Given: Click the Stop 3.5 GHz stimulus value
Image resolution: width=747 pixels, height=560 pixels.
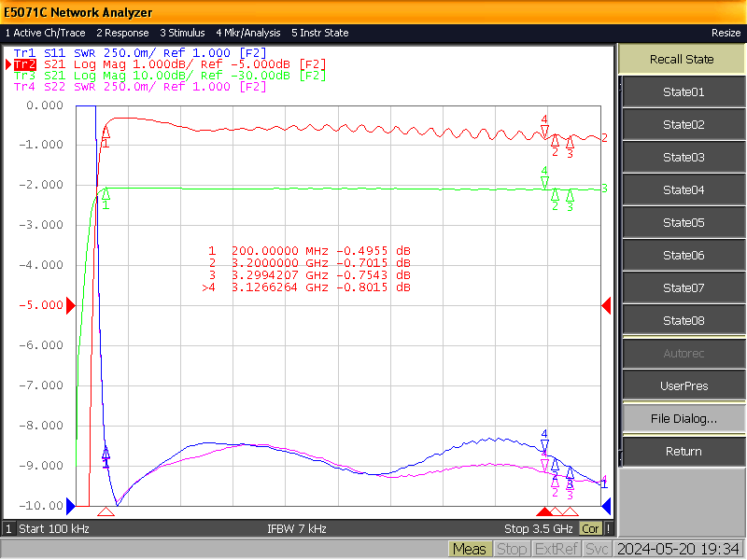Looking at the screenshot, I should (539, 528).
